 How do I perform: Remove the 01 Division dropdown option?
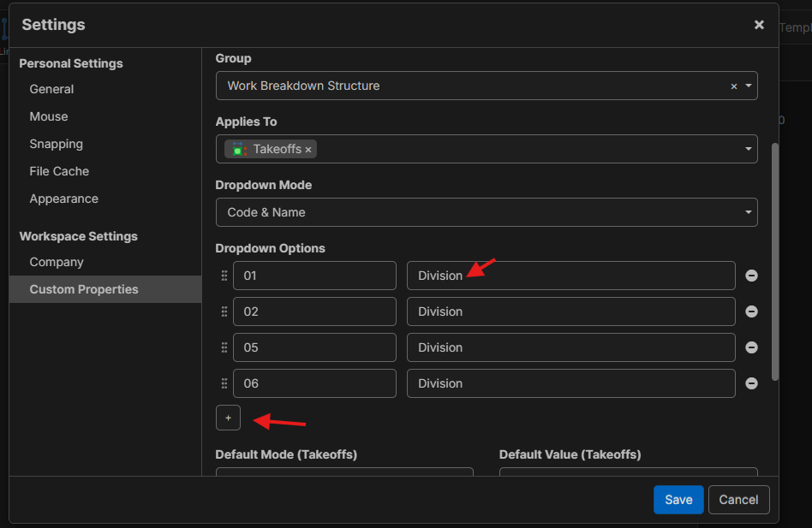(751, 276)
